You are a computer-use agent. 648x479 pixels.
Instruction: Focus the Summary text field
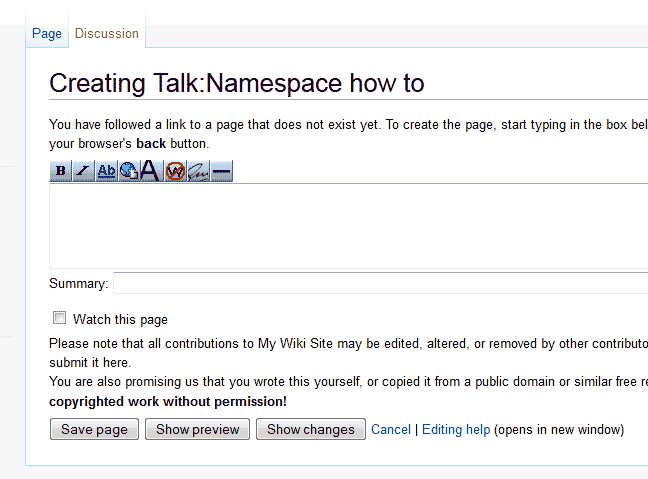point(380,284)
